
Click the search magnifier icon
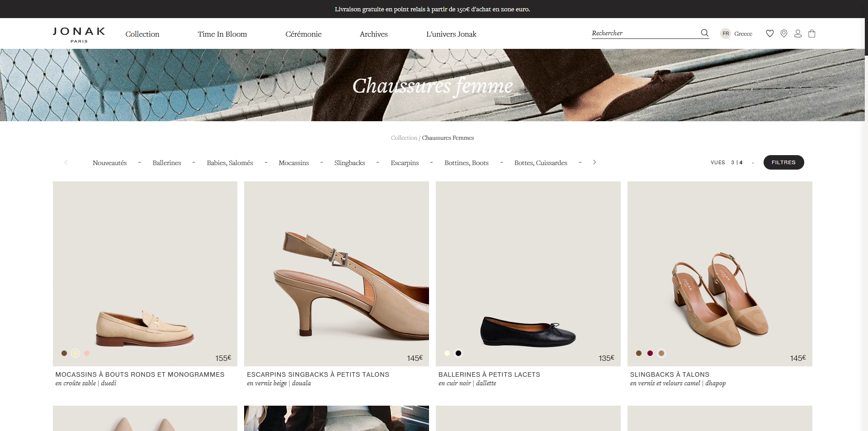click(704, 33)
